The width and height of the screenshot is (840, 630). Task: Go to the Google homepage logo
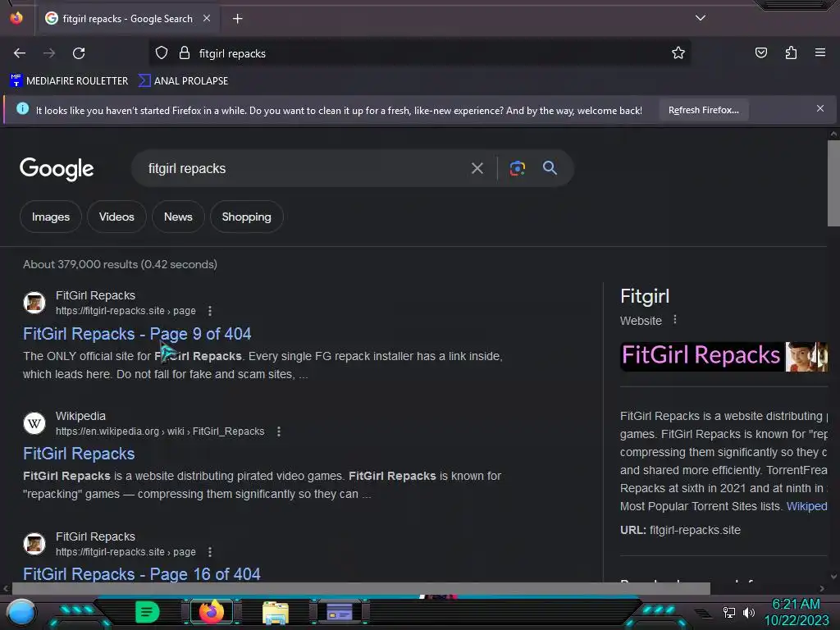click(57, 169)
